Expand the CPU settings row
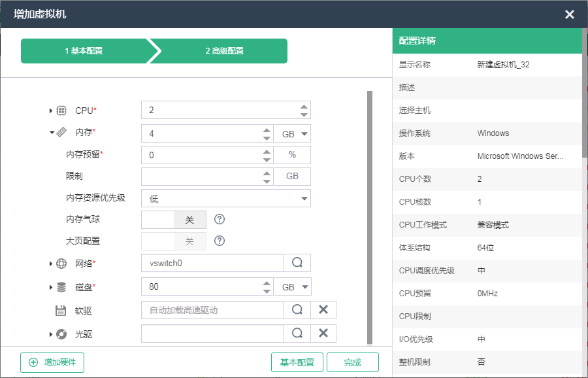The width and height of the screenshot is (588, 378). point(51,111)
